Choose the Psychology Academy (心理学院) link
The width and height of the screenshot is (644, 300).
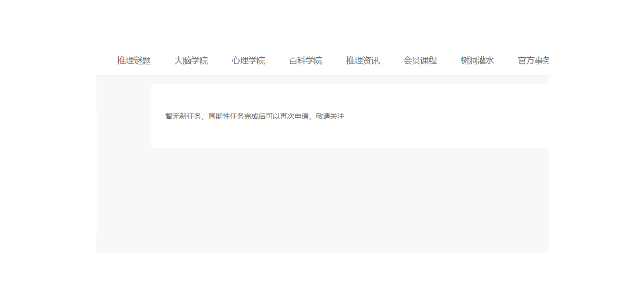[248, 61]
